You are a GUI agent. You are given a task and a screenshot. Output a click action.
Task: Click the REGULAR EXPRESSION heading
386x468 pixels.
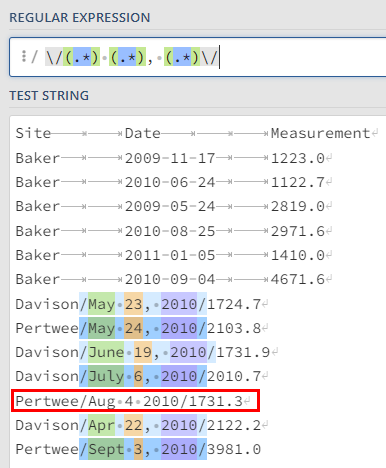pyautogui.click(x=80, y=18)
